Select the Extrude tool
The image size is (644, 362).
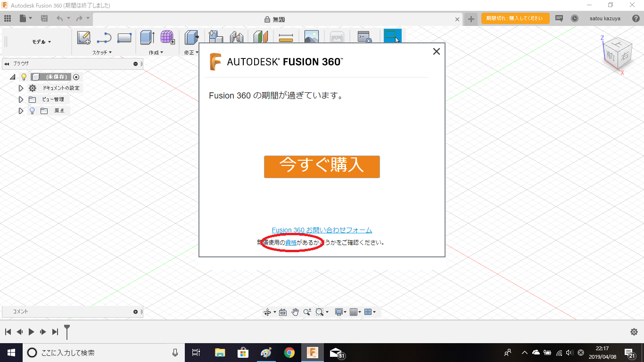[148, 38]
